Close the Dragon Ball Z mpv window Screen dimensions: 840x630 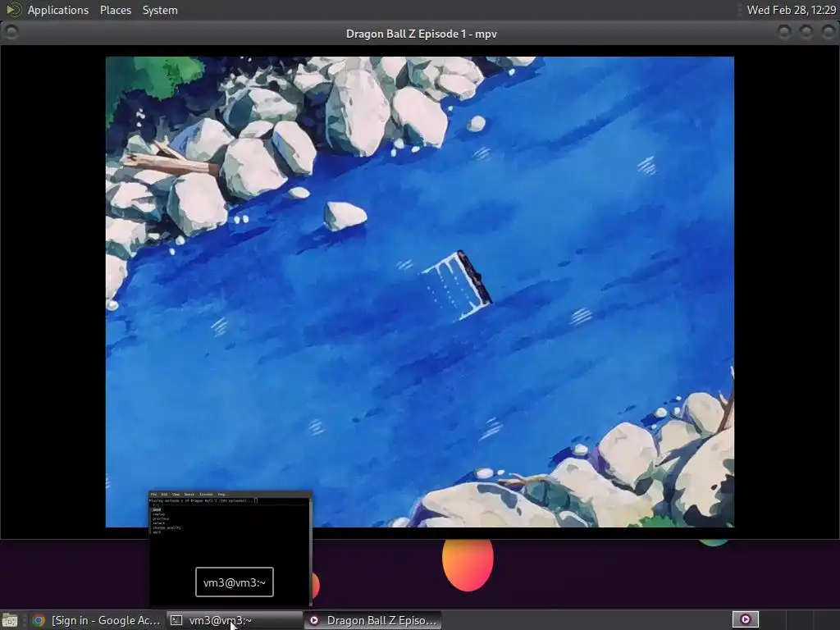pos(829,33)
